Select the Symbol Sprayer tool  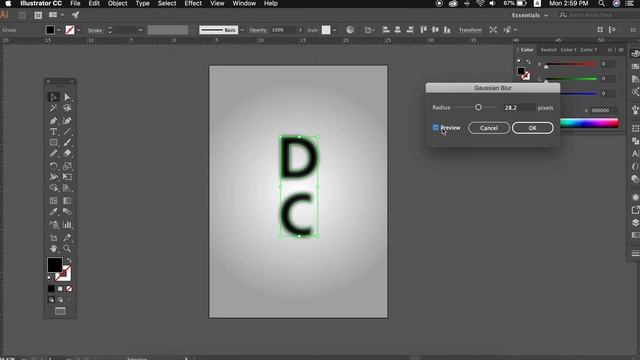click(x=53, y=225)
